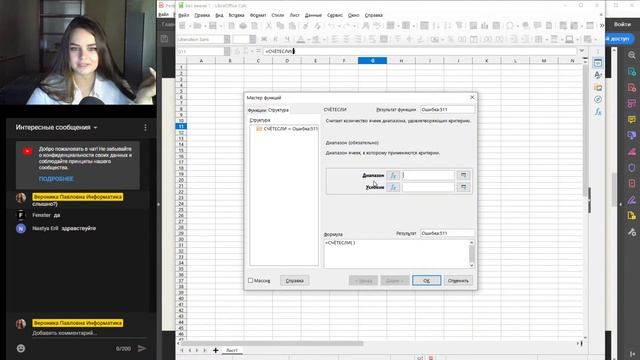Open the Сервис menu
The height and width of the screenshot is (360, 640).
click(335, 15)
